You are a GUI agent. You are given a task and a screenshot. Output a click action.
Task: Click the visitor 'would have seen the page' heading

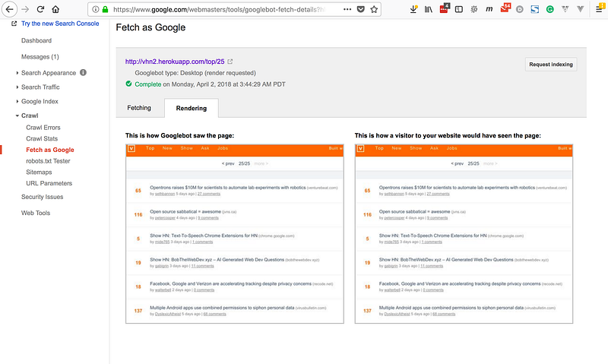coord(448,136)
